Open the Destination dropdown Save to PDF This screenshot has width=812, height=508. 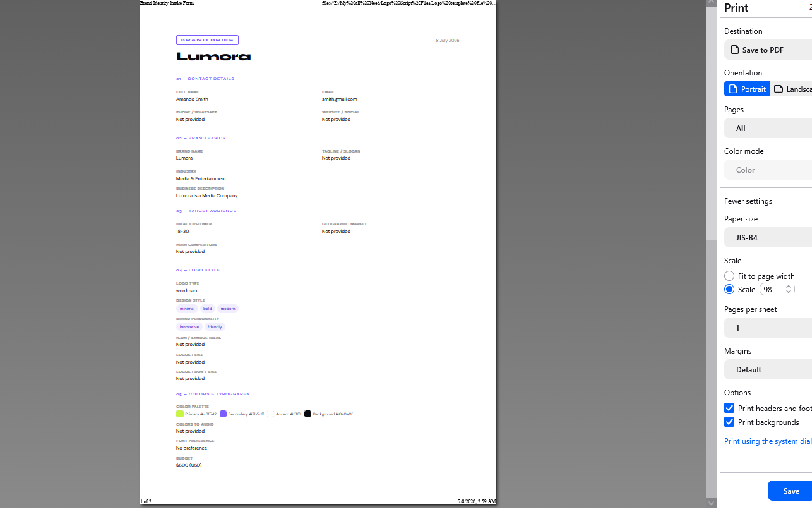tap(768, 50)
